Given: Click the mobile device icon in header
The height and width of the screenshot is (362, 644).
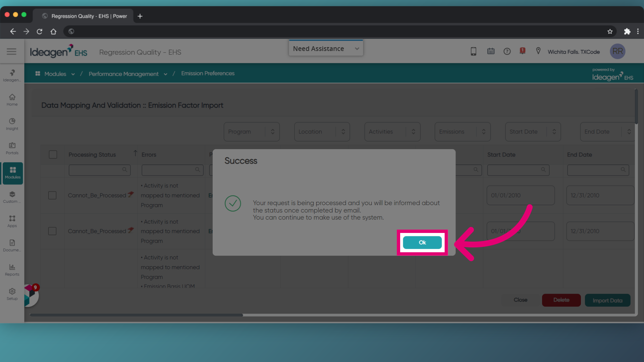Looking at the screenshot, I should [x=473, y=51].
